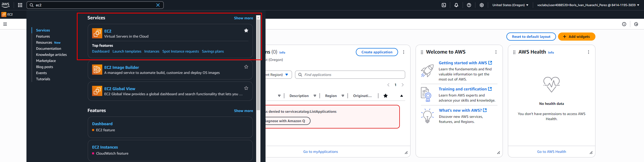Favorite EC2 Image Builder with its star
This screenshot has height=162, width=644.
(x=246, y=67)
